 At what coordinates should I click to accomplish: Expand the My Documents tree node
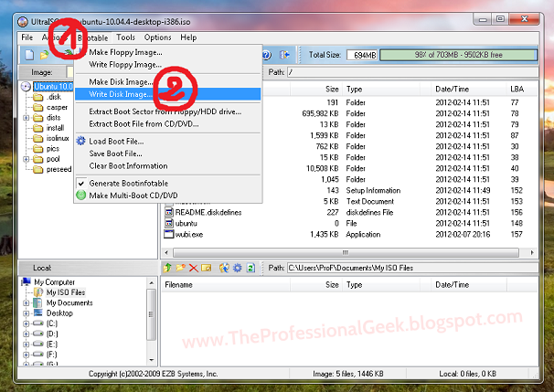(x=27, y=303)
